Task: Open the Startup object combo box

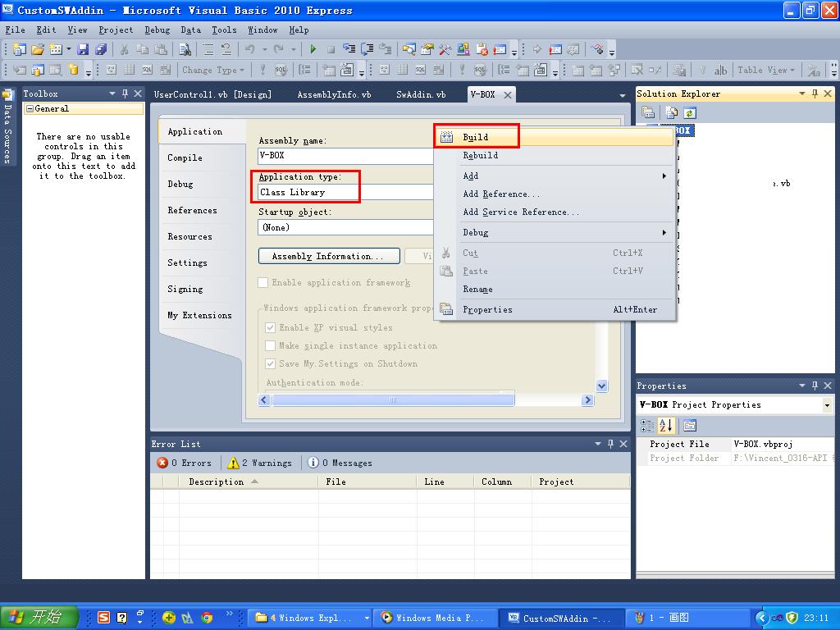Action: click(x=345, y=227)
